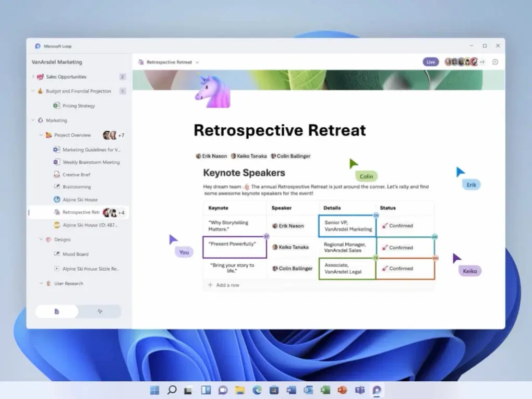Screen dimensions: 532x399
Task: Toggle the Live presence button
Action: pos(430,62)
